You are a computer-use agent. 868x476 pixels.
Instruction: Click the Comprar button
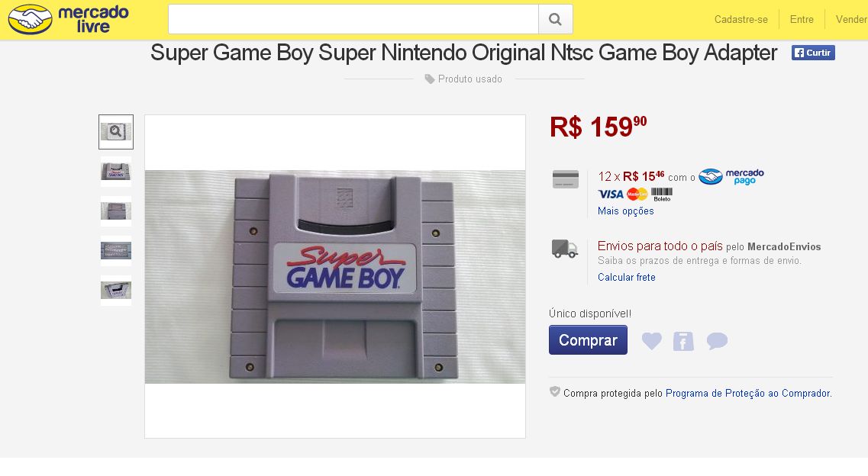[588, 340]
